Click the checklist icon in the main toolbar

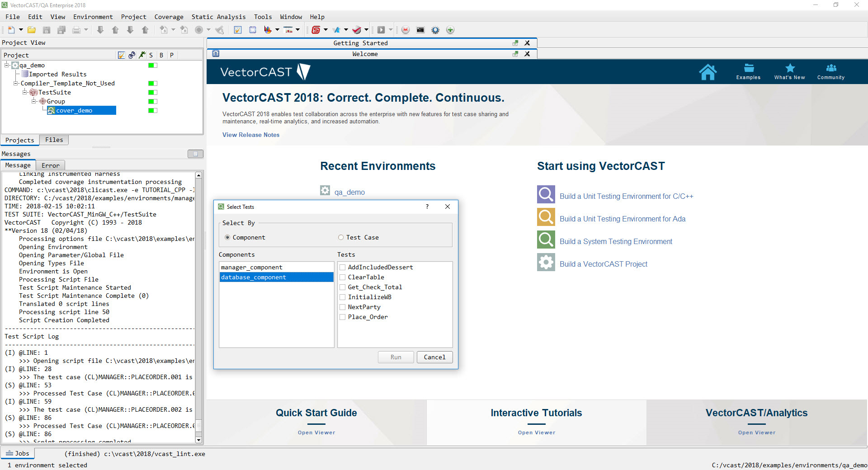(238, 30)
